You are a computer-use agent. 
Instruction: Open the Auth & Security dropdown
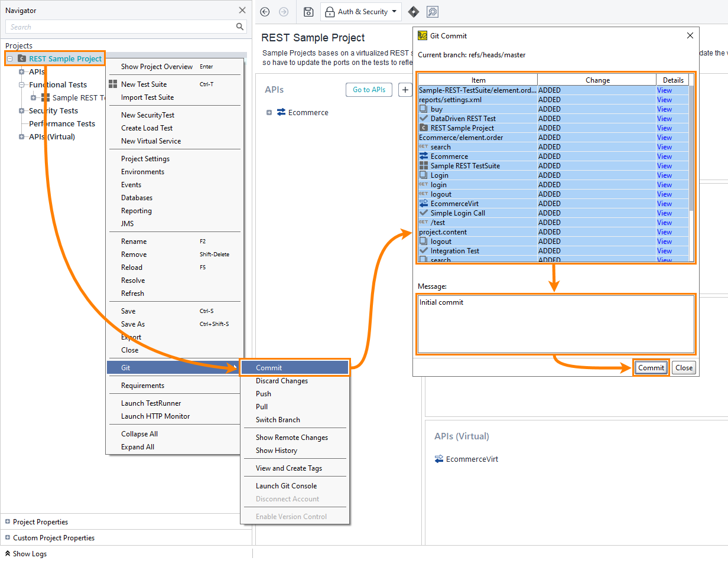pos(394,12)
